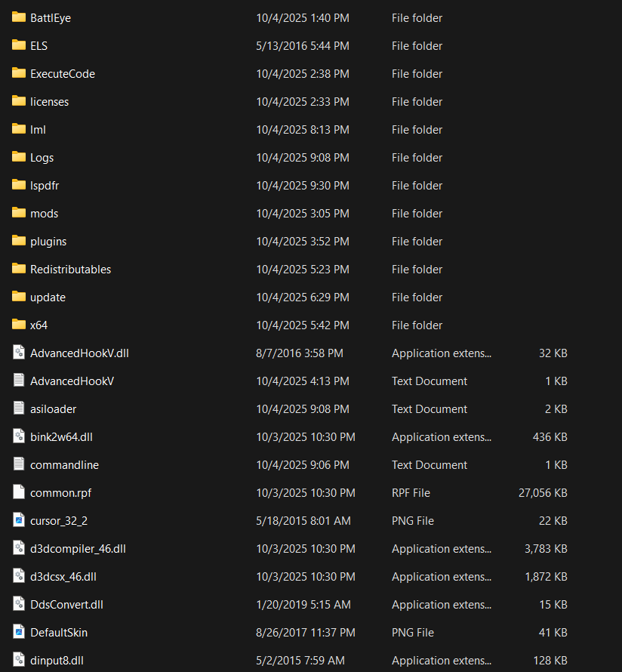Click the "d3dcsx_46.dll" file name

(63, 576)
